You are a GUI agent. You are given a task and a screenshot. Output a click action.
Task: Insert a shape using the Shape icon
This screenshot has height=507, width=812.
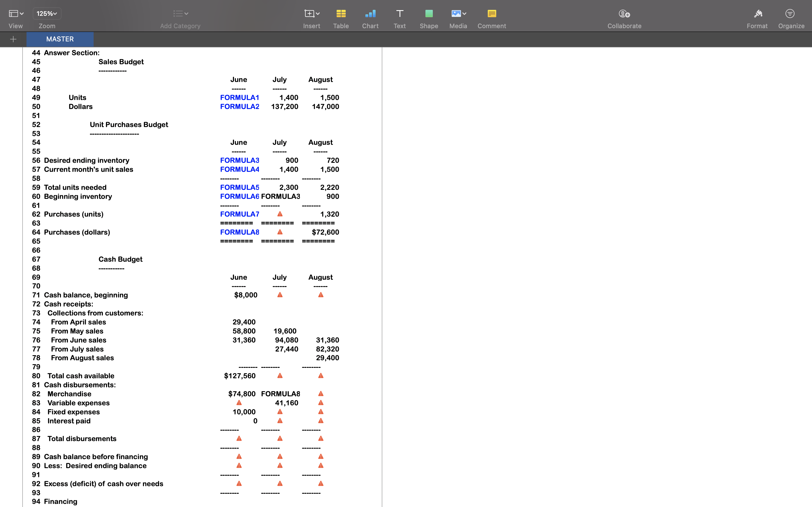(x=429, y=14)
